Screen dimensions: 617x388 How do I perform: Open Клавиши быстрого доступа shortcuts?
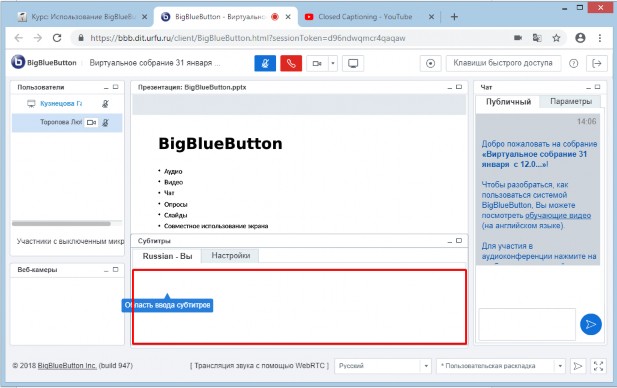pyautogui.click(x=503, y=63)
